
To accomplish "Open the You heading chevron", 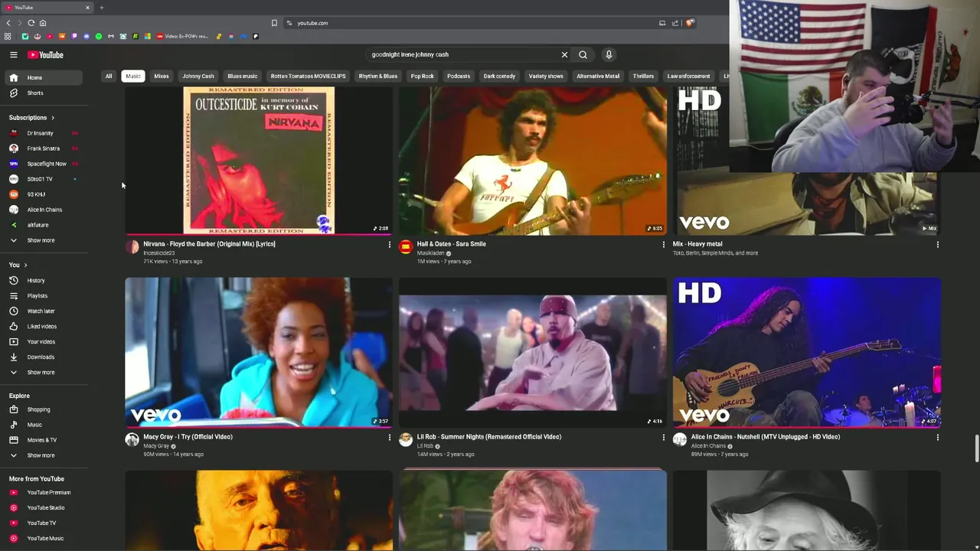I will 25,265.
